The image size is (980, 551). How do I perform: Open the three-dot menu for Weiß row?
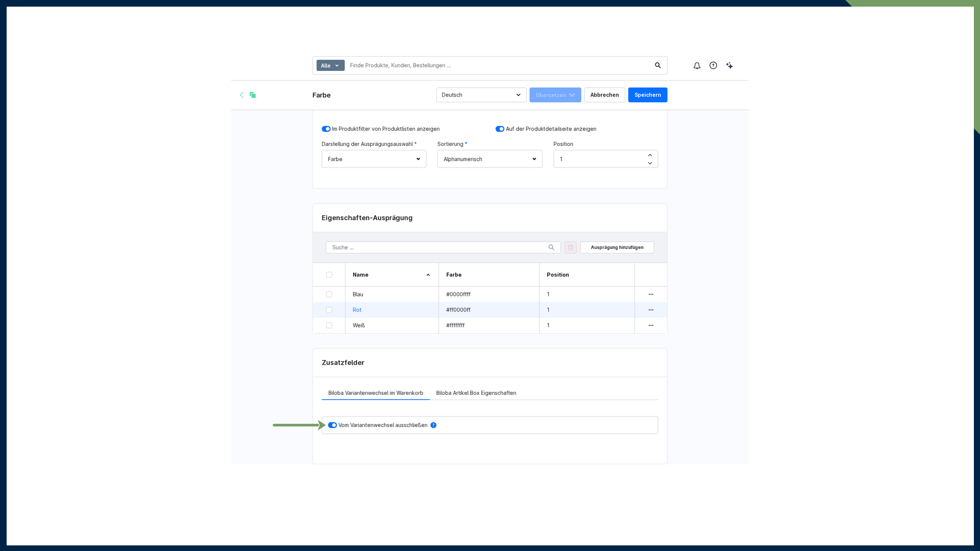[651, 325]
